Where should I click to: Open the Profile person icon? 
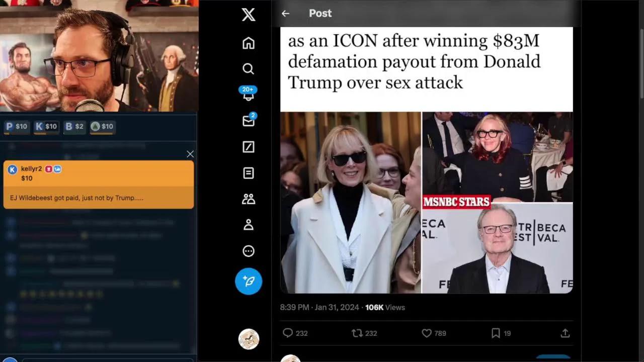click(x=248, y=225)
